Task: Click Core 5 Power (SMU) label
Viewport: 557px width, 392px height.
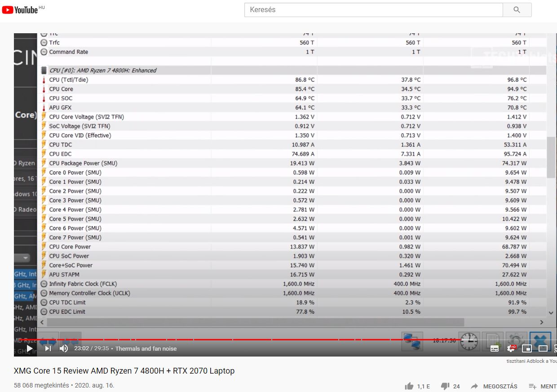Action: 75,219
